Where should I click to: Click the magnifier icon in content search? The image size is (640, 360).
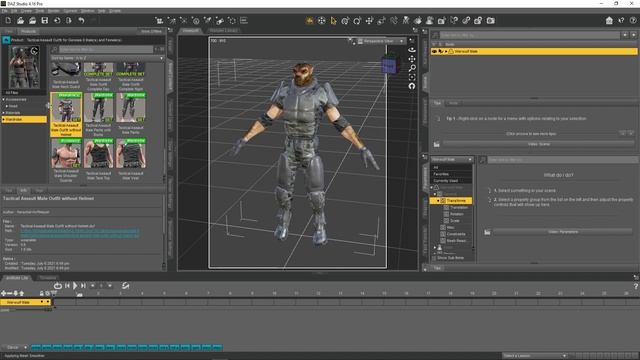point(55,49)
